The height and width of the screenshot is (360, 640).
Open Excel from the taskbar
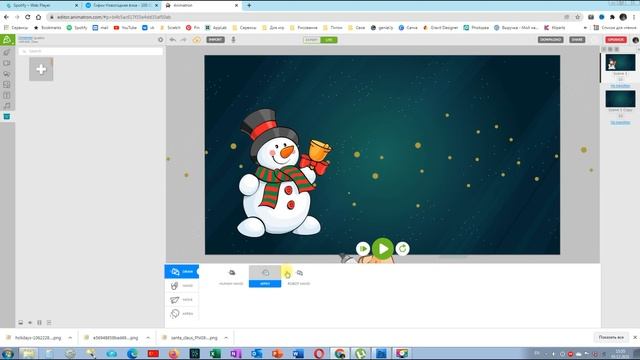(x=215, y=353)
